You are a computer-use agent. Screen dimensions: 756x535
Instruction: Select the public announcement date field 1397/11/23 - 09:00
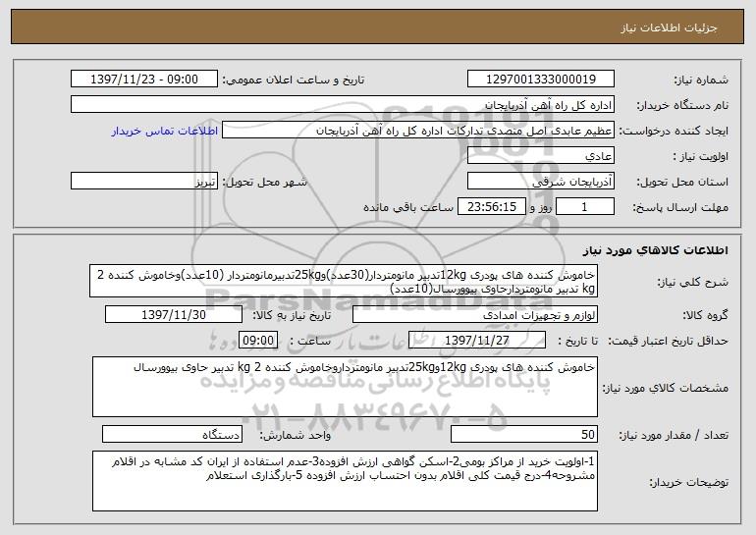(144, 80)
